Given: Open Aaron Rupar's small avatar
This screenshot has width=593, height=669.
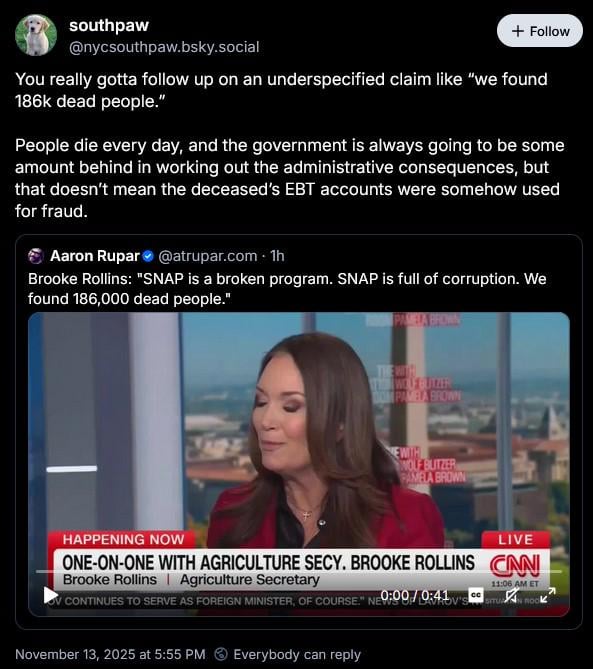Looking at the screenshot, I should point(36,256).
